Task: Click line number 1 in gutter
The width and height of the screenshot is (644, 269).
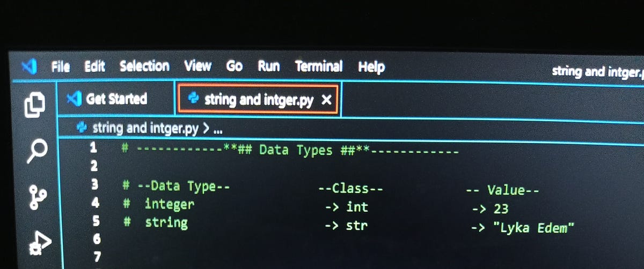Action: [x=94, y=147]
